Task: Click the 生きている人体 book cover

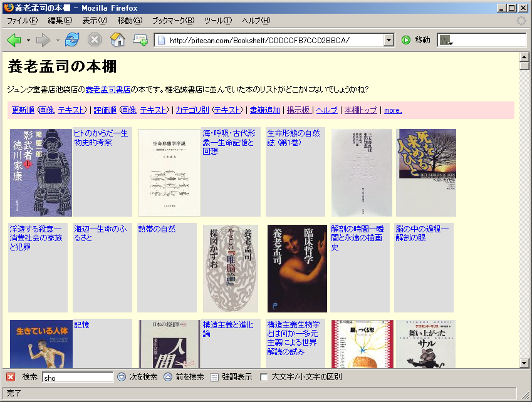Action: point(41,344)
